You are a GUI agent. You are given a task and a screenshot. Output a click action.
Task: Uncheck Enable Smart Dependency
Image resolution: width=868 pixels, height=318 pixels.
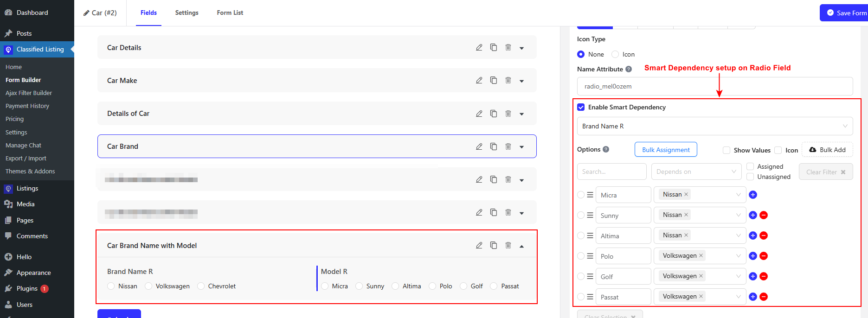coord(581,107)
